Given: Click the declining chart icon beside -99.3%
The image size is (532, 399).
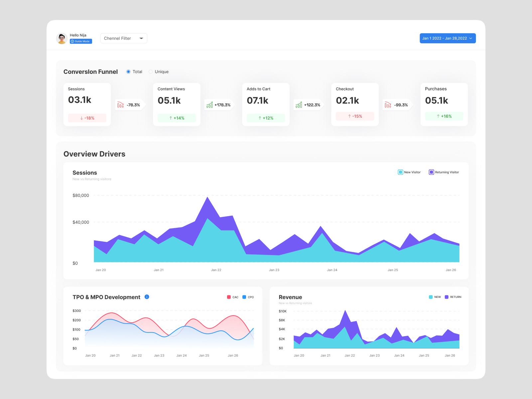Looking at the screenshot, I should [x=388, y=105].
